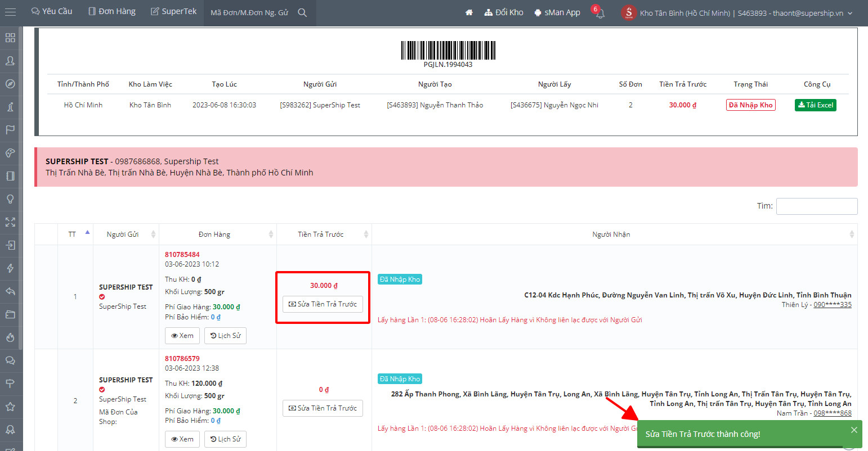The height and width of the screenshot is (451, 868).
Task: Open the user icon in sidebar
Action: [x=10, y=61]
